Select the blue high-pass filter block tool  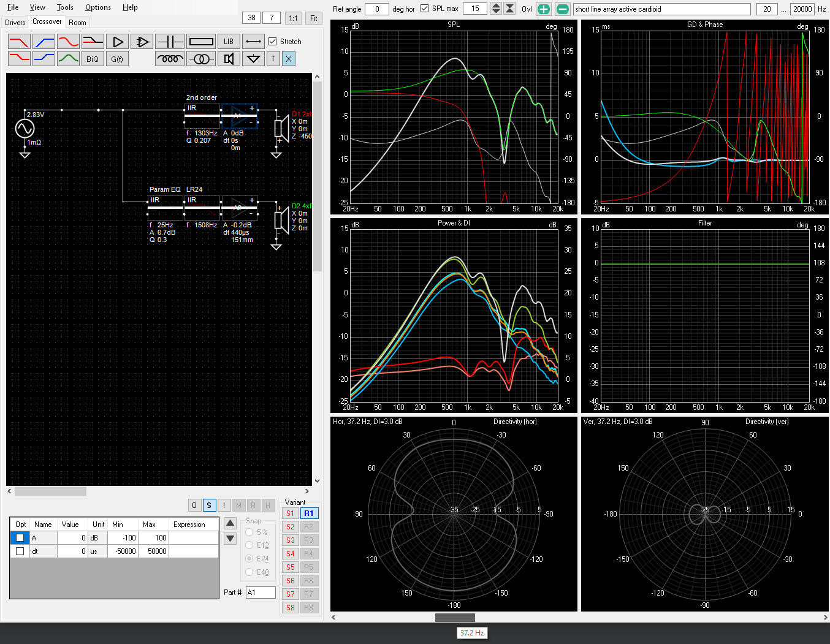point(44,42)
